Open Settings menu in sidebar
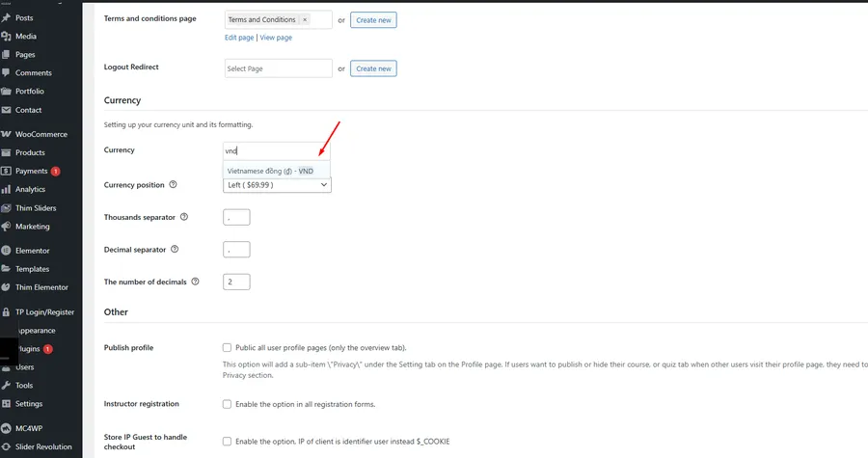Image resolution: width=868 pixels, height=458 pixels. coord(29,404)
